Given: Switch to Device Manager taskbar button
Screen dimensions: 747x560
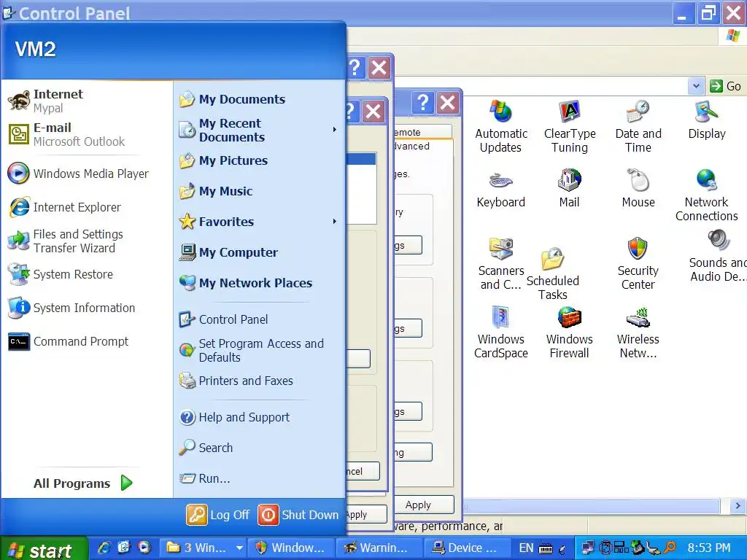Looking at the screenshot, I should coord(468,548).
